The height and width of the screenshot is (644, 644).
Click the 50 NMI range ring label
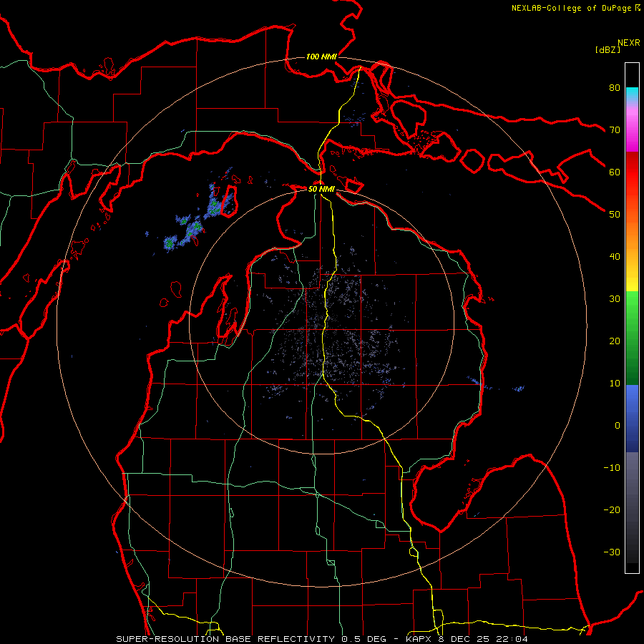[321, 189]
